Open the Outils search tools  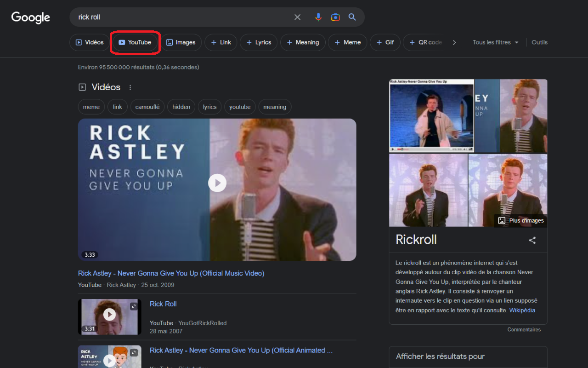(x=540, y=42)
